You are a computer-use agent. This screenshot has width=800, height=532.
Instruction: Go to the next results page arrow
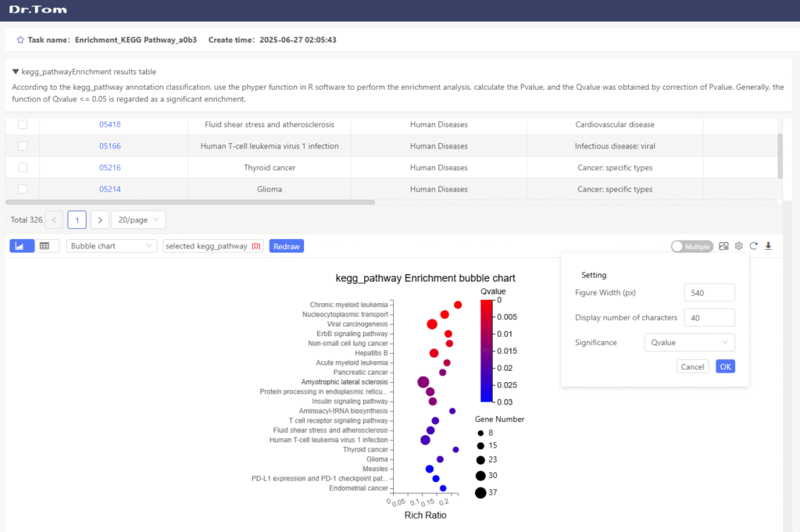99,220
